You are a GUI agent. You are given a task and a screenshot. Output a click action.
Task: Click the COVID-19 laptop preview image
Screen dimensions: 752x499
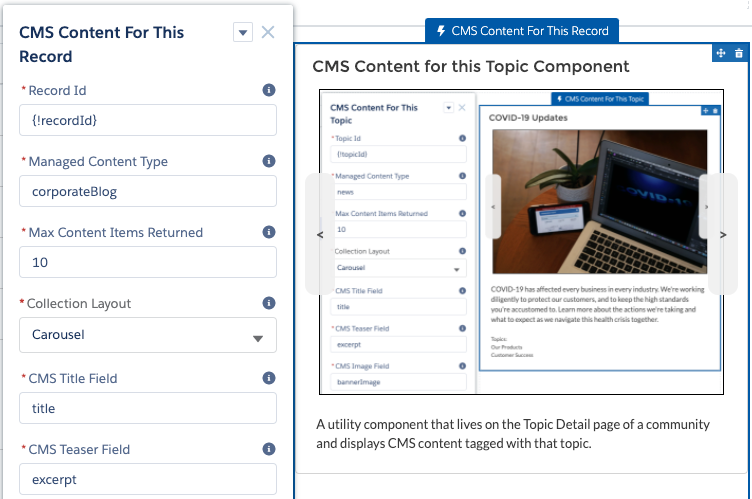pos(599,200)
